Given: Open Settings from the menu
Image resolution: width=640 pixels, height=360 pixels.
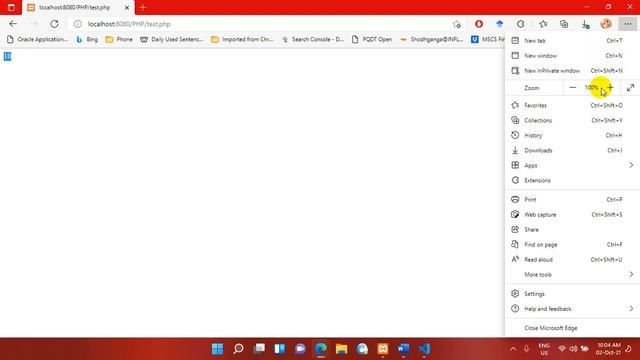Looking at the screenshot, I should click(572, 294).
